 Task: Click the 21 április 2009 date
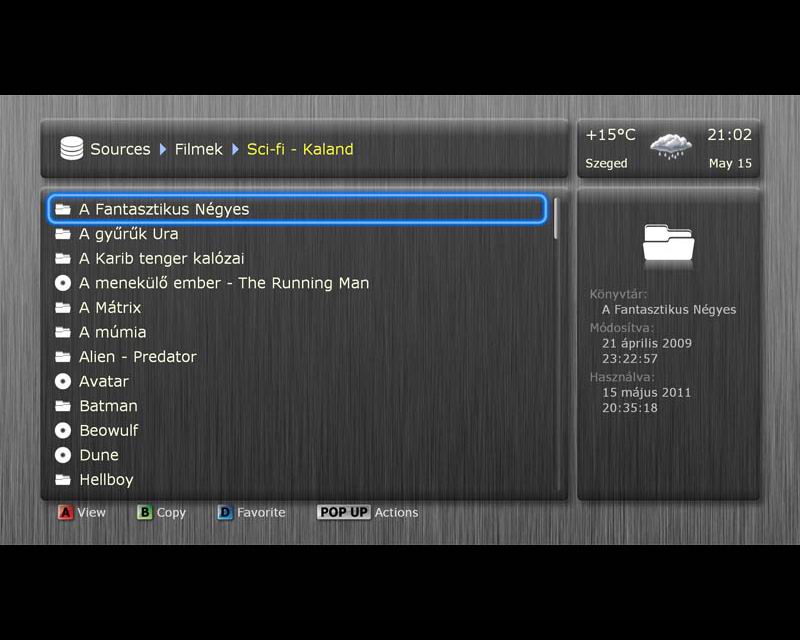click(647, 343)
